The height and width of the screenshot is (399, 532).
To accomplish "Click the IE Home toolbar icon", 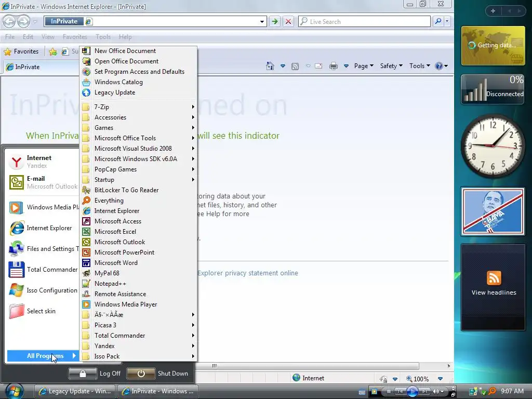I will pyautogui.click(x=270, y=66).
